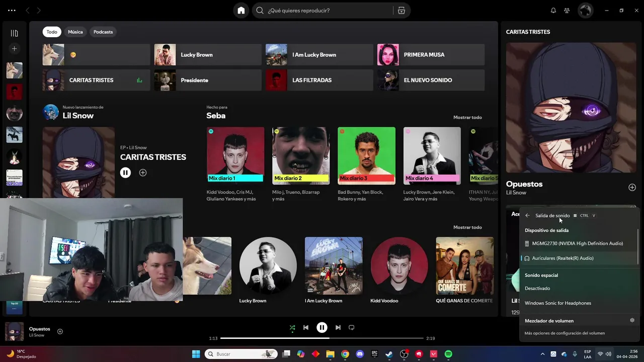Open the Windows Start menu
Screen dimensions: 644x362
coord(196,354)
